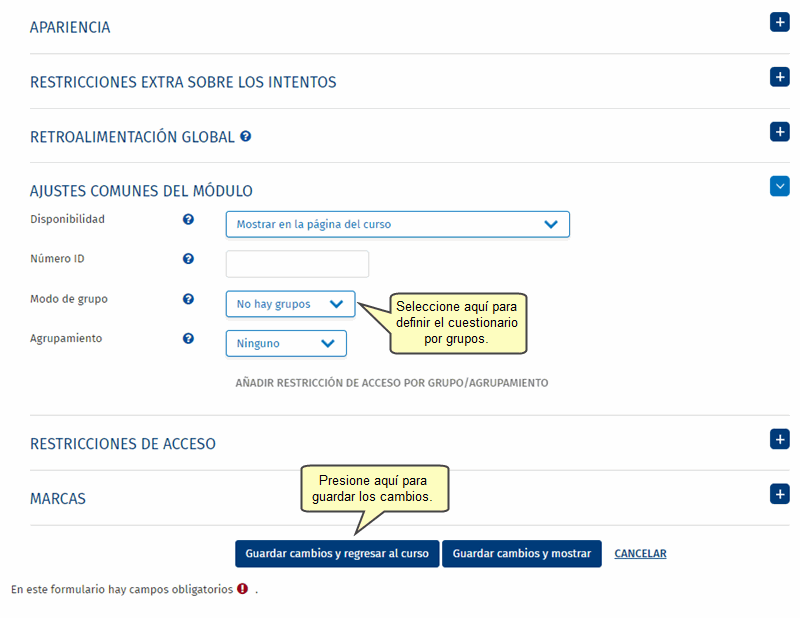
Task: Open the Disponibilidad dropdown
Action: [x=397, y=224]
